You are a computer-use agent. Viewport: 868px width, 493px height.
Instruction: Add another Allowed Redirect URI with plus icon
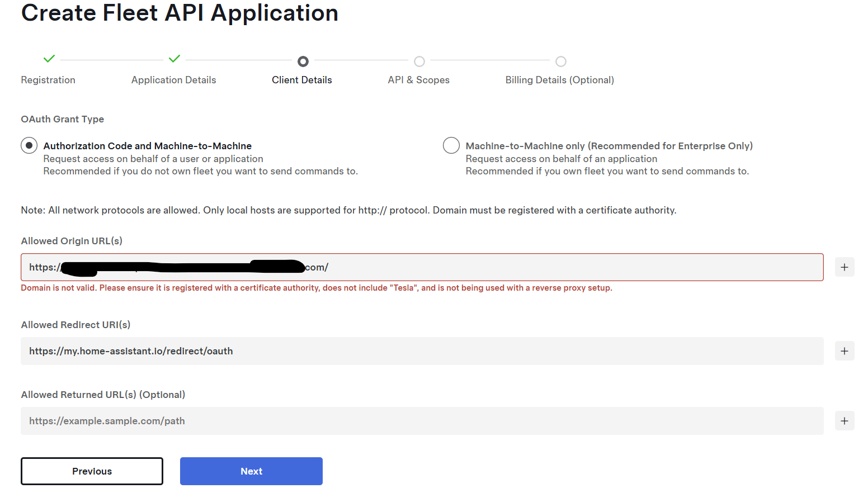click(845, 351)
